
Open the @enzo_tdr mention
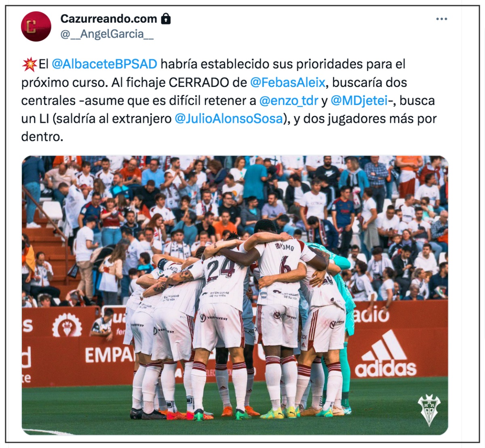click(289, 101)
